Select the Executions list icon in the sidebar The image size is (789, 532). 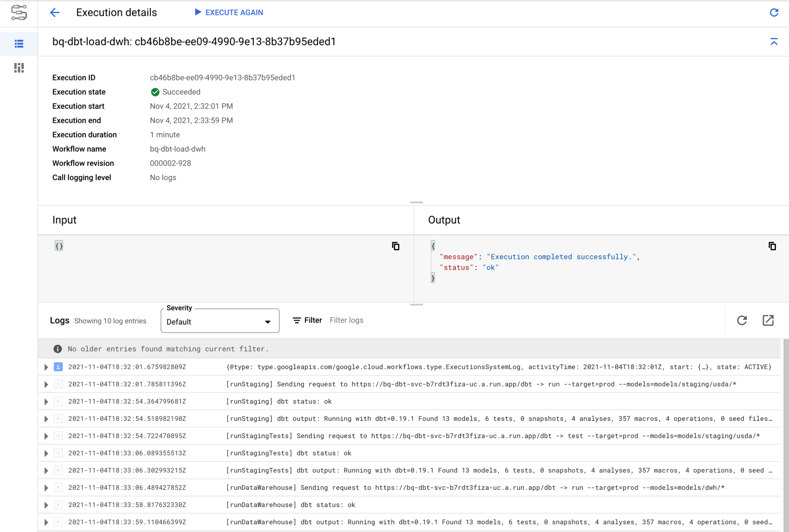point(18,44)
